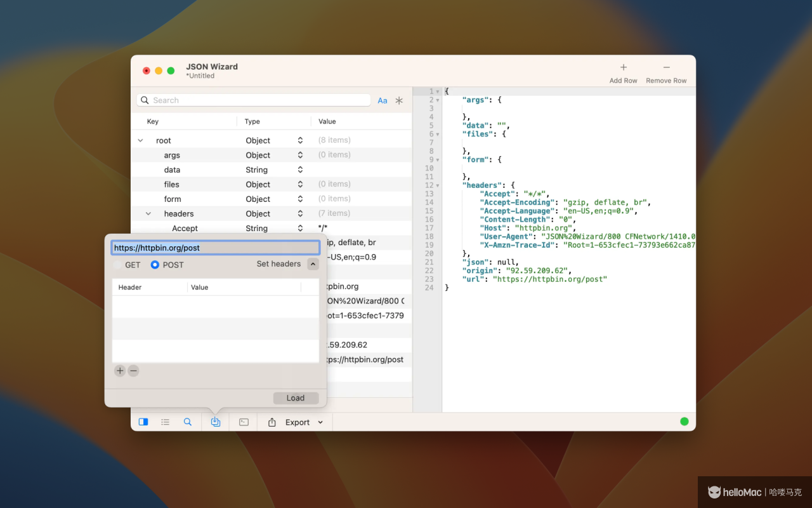Image resolution: width=812 pixels, height=508 pixels.
Task: Click the Export share icon
Action: point(272,422)
